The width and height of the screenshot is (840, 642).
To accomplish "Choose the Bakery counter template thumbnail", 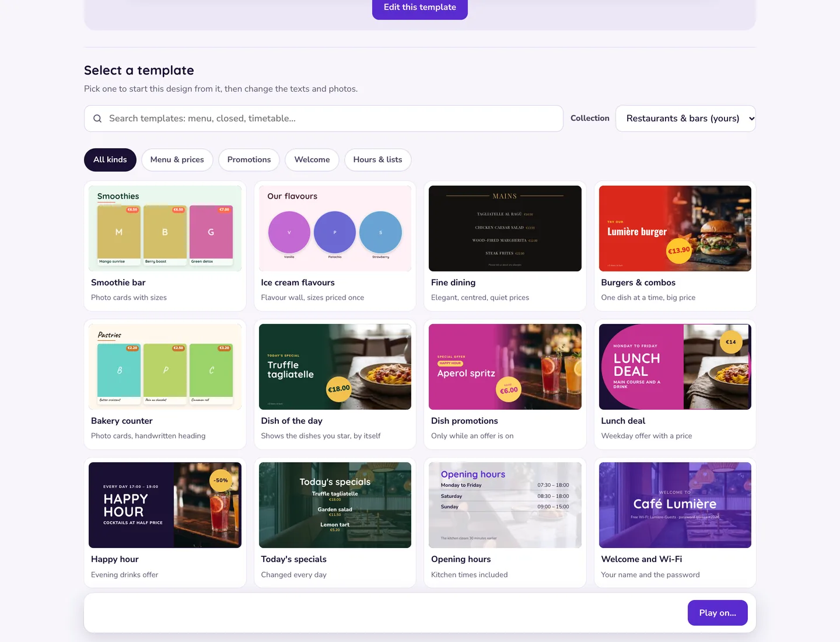I will coord(165,367).
